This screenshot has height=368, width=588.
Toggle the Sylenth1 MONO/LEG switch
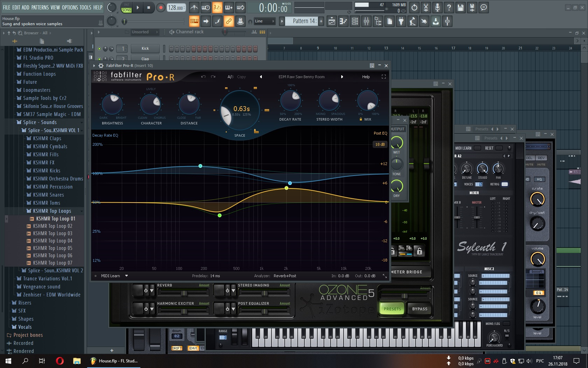tap(506, 324)
